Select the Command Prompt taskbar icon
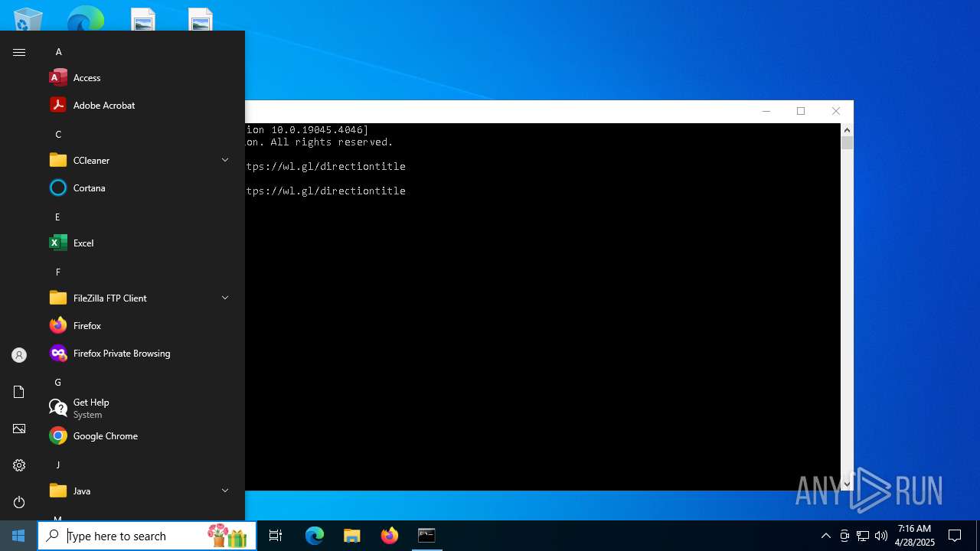Viewport: 980px width, 551px height. (426, 536)
